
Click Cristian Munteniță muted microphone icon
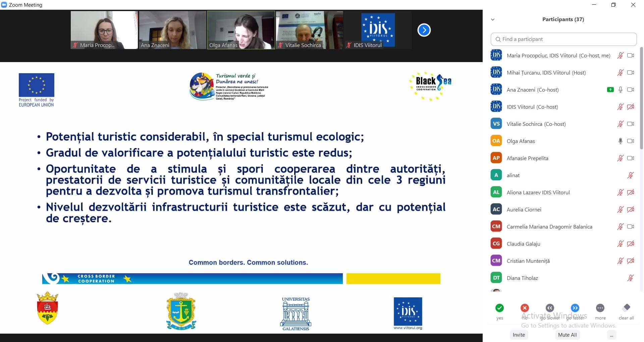click(621, 261)
